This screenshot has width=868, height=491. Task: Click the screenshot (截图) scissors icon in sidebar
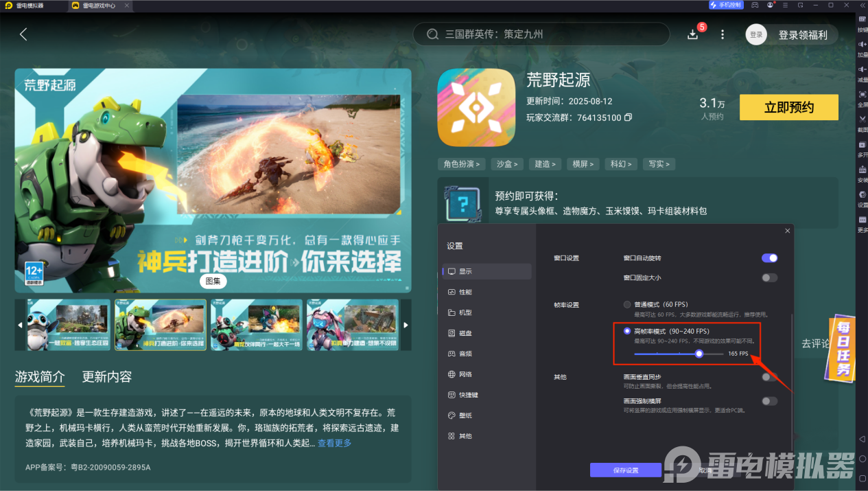click(x=863, y=120)
